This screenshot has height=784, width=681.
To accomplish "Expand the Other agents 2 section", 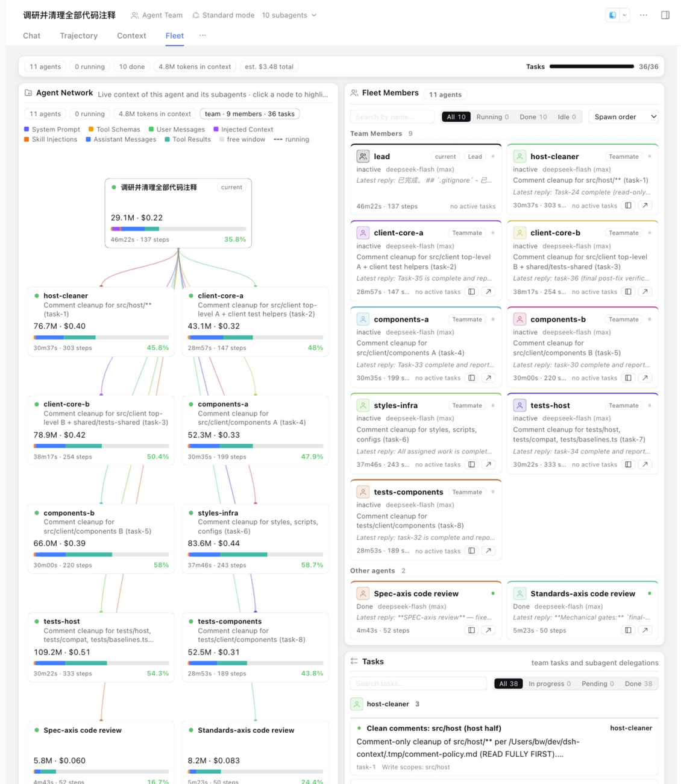I will tap(377, 571).
